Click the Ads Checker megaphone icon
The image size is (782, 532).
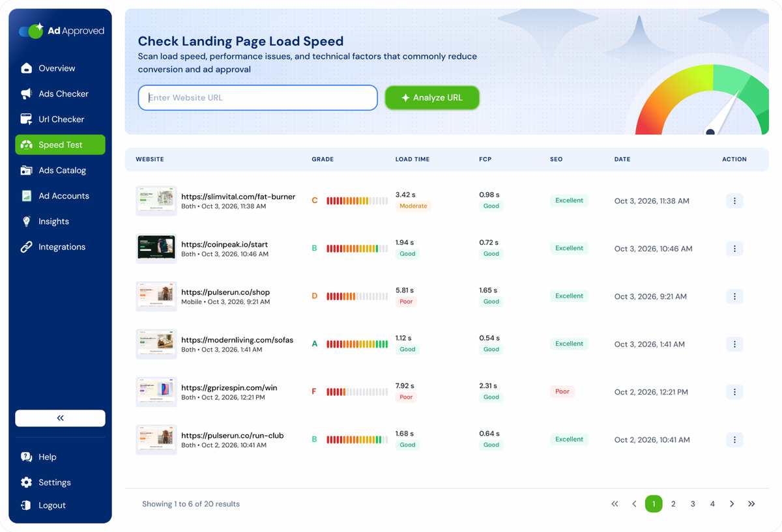coord(27,94)
